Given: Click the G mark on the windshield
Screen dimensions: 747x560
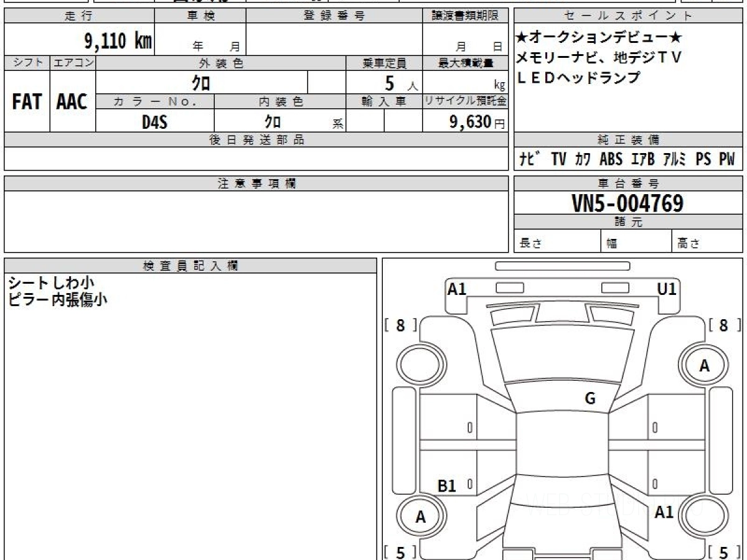Looking at the screenshot, I should [x=590, y=399].
